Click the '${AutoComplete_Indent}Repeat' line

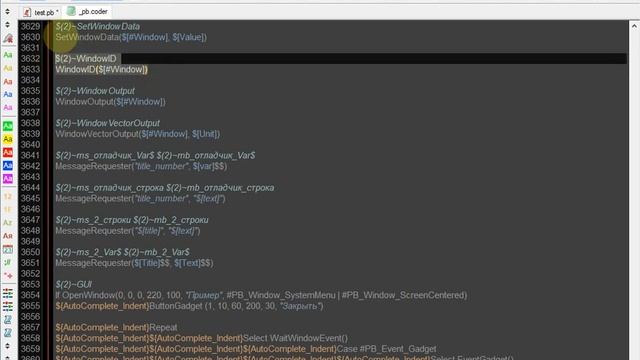pyautogui.click(x=116, y=327)
